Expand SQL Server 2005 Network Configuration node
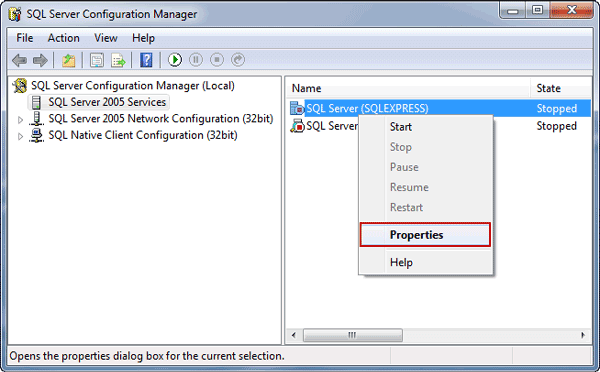The image size is (600, 372). tap(20, 120)
